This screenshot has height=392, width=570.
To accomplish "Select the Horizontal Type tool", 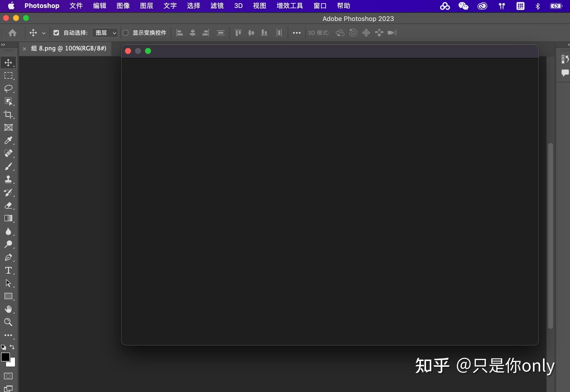I will click(8, 270).
